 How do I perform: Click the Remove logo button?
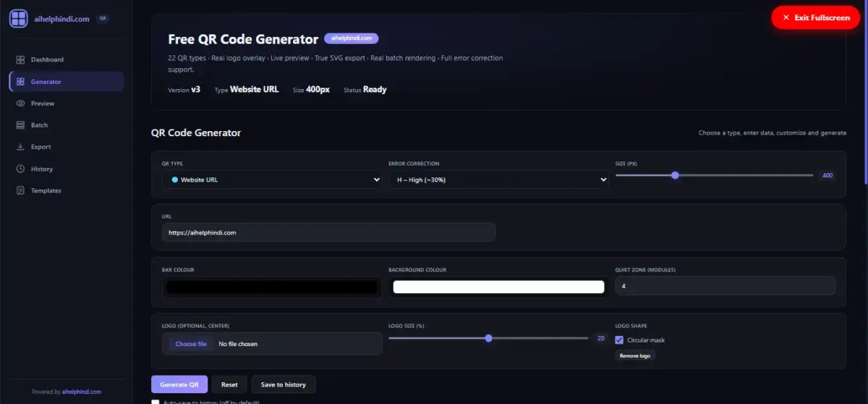point(635,355)
